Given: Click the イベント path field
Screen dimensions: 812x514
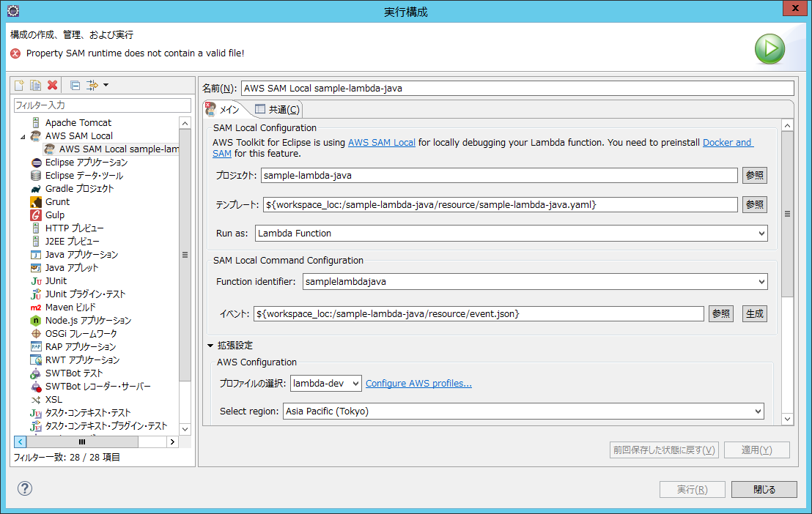Looking at the screenshot, I should [479, 313].
